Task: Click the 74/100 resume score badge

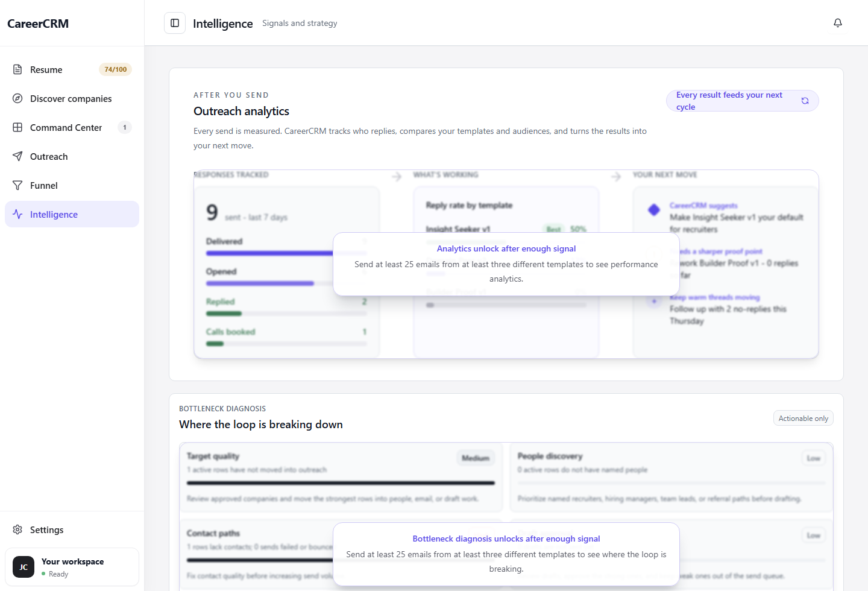Action: click(115, 69)
